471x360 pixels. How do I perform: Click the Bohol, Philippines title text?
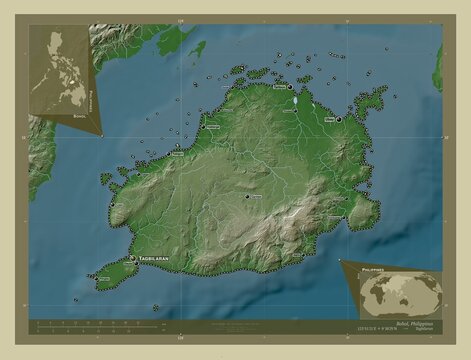coord(415,323)
